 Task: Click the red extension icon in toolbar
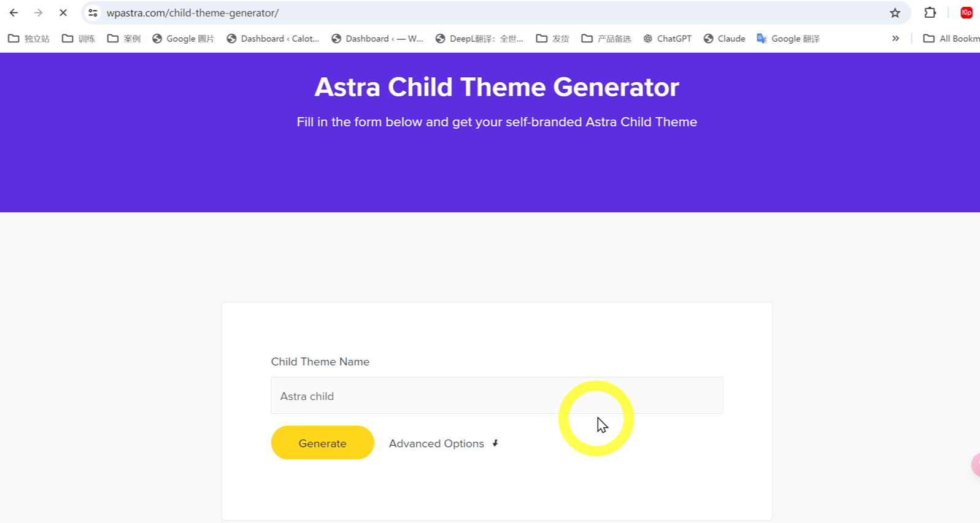click(x=966, y=13)
